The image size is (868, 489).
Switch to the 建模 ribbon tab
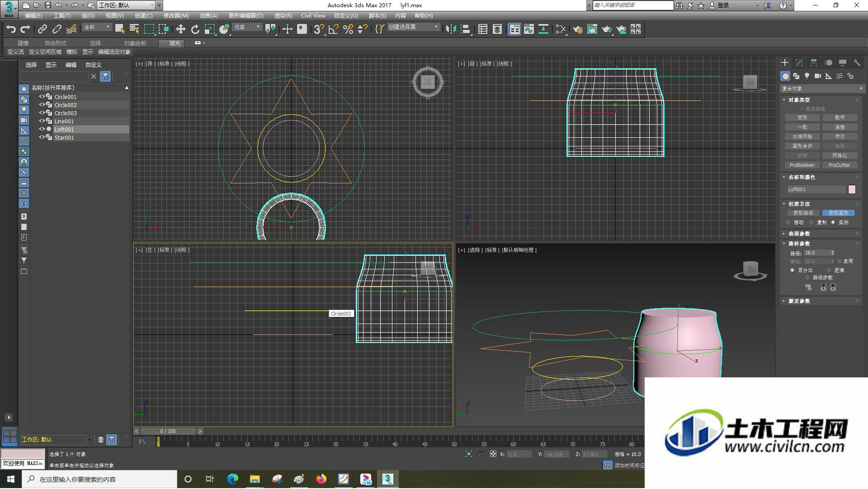point(23,43)
